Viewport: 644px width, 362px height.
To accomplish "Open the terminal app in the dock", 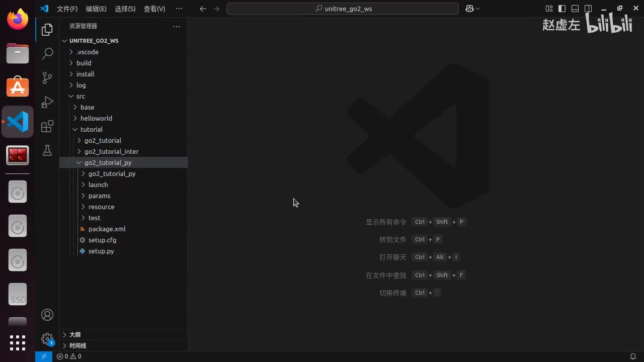I will 18,155.
